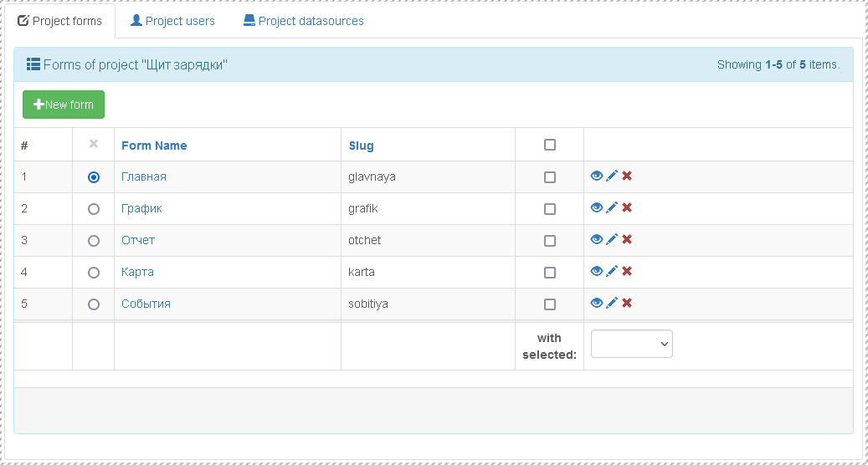The width and height of the screenshot is (868, 465).
Task: Click the pencil icon for События
Action: pos(612,303)
